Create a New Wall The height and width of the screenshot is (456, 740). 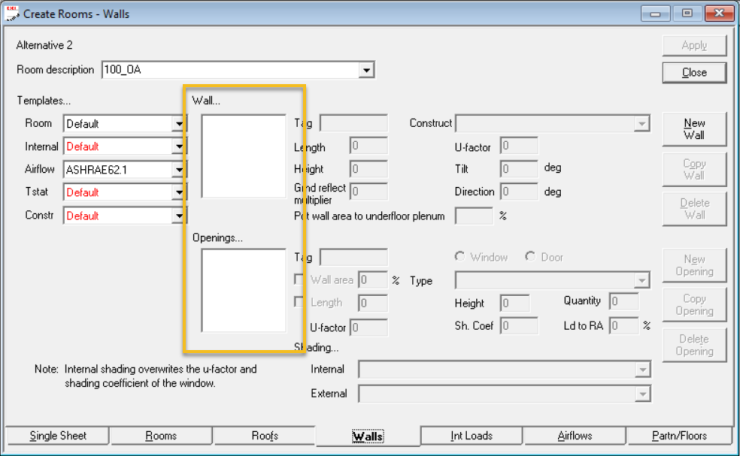pos(694,129)
